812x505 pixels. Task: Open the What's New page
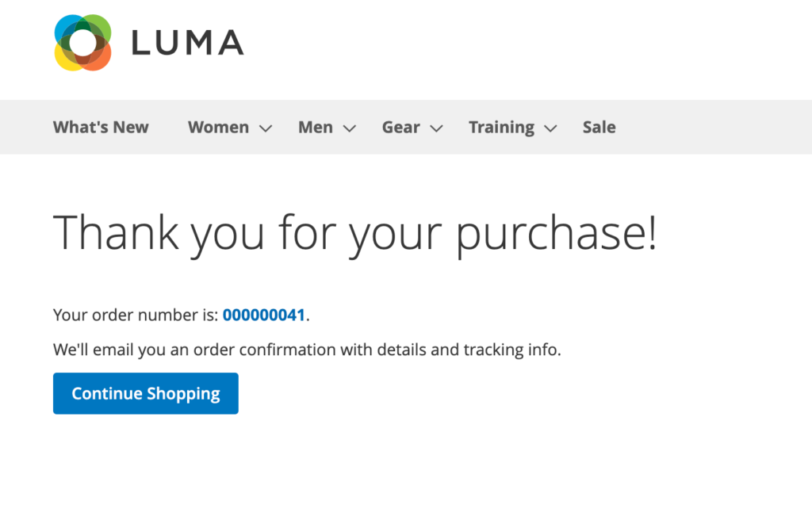101,128
